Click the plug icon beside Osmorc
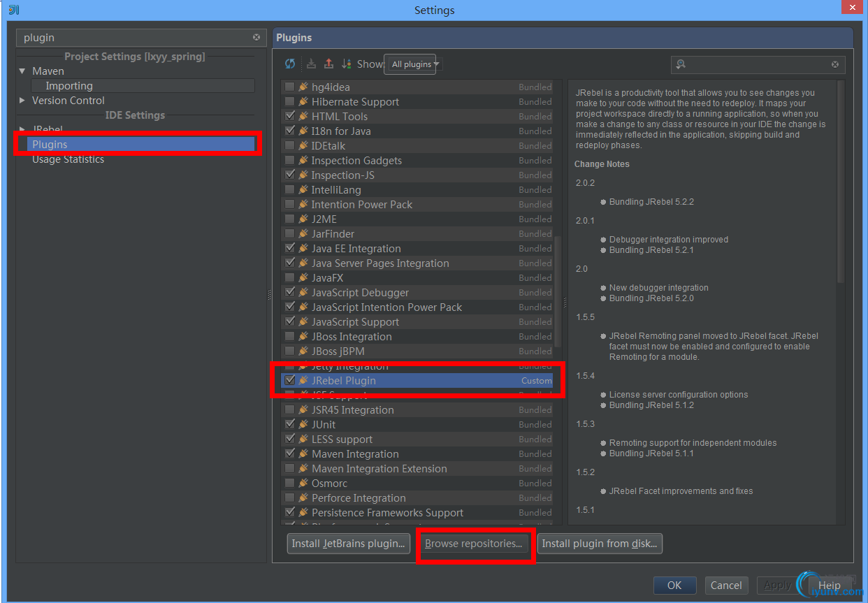 303,483
